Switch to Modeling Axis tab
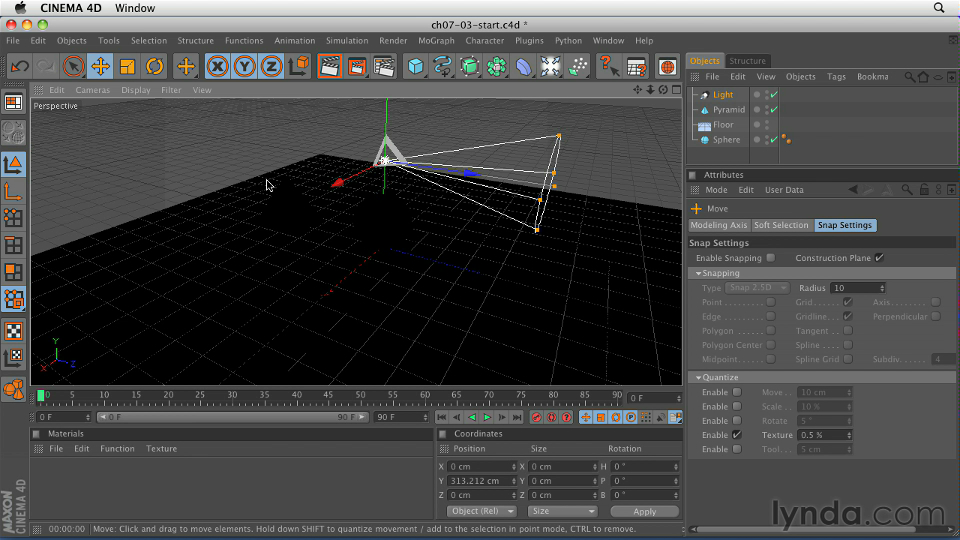This screenshot has width=960, height=540. click(719, 225)
